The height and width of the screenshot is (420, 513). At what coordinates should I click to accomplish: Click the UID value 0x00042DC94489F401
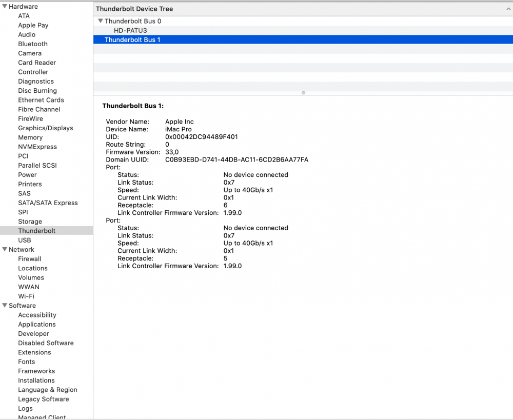(201, 137)
